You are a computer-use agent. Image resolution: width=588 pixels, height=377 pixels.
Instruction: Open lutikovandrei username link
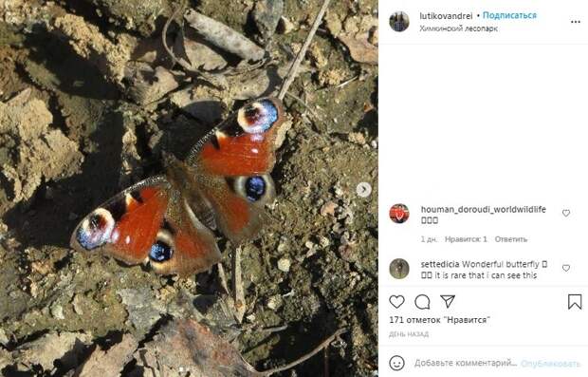[x=446, y=16]
